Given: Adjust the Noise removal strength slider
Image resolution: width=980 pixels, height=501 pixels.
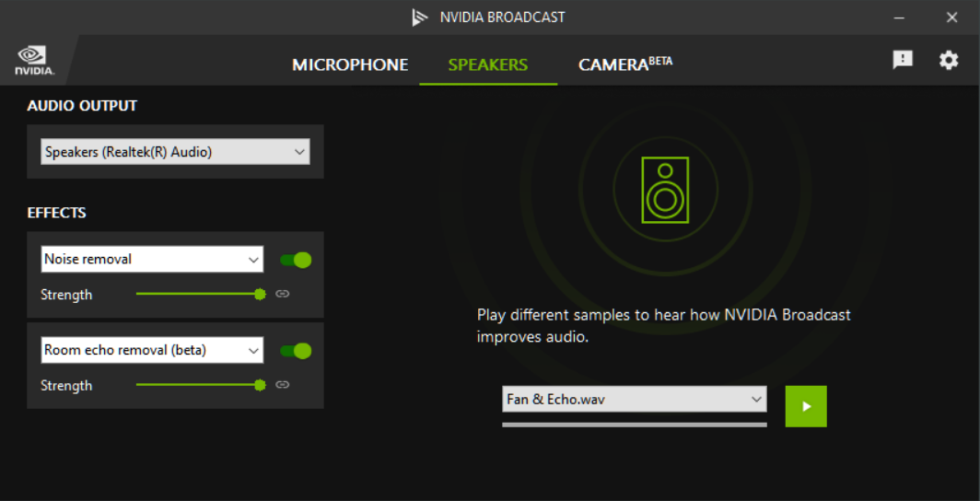Looking at the screenshot, I should pos(201,294).
